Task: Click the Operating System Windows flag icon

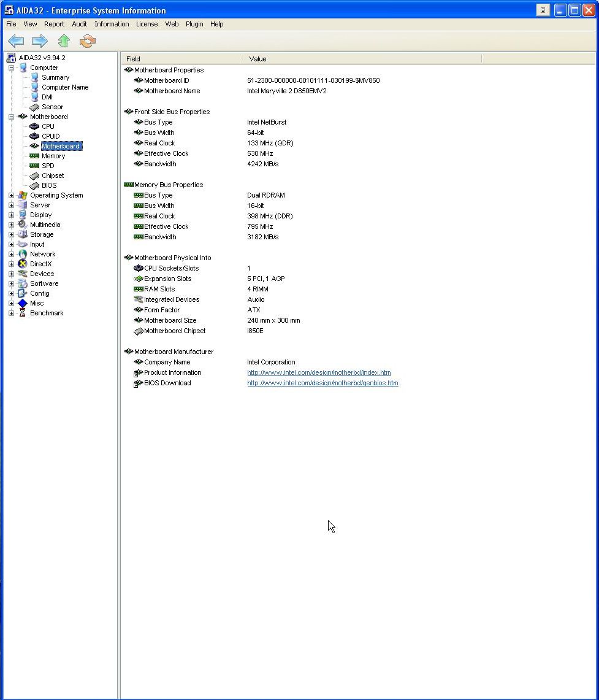Action: click(x=23, y=195)
